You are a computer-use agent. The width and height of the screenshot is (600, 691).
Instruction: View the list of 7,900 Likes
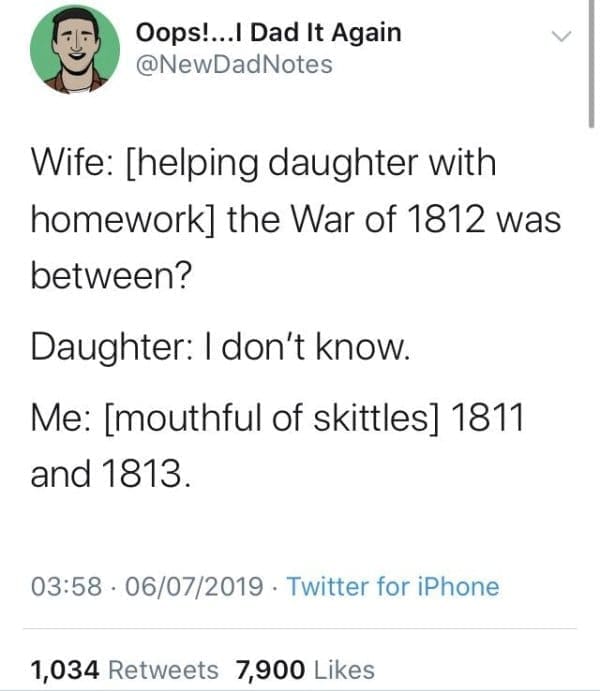(x=304, y=669)
